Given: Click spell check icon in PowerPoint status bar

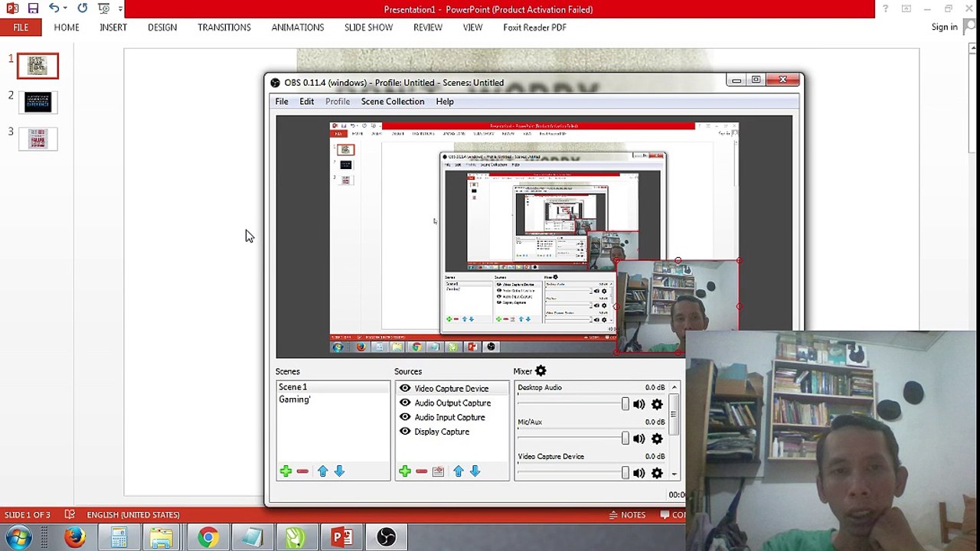Looking at the screenshot, I should 70,514.
